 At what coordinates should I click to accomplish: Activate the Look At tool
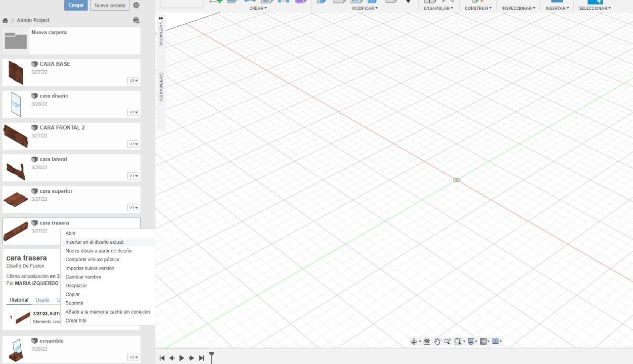427,341
